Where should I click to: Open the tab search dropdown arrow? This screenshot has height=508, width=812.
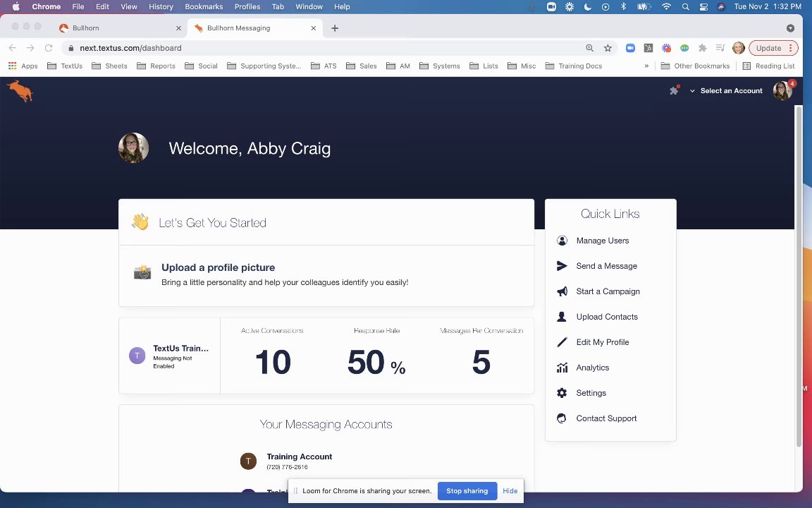tap(790, 28)
